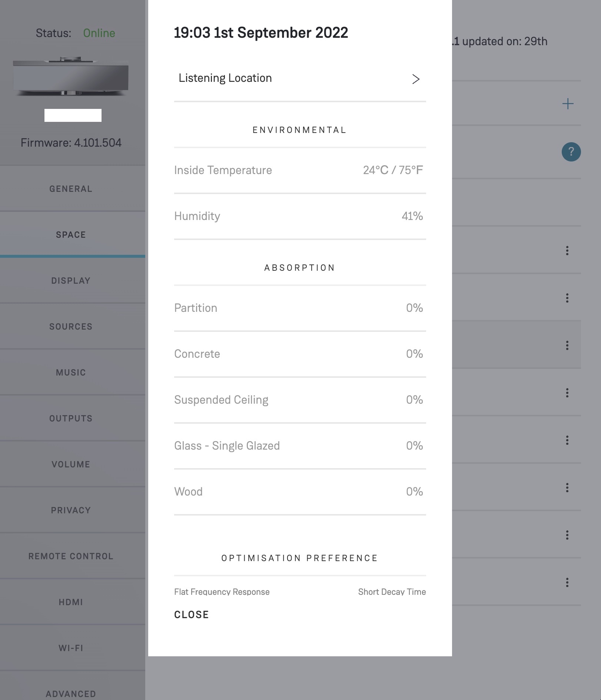Click the plus icon to add an item

568,104
